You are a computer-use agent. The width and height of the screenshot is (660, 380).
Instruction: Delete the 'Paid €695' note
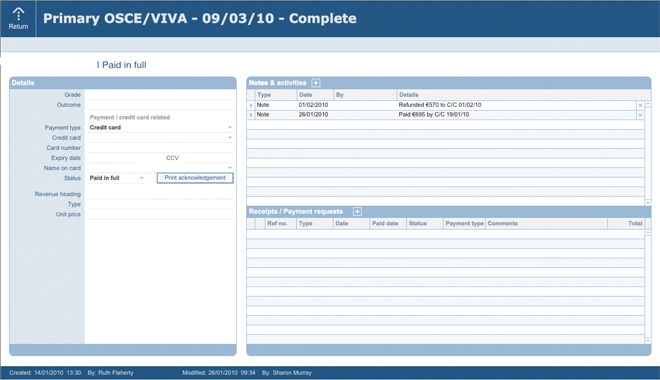(x=640, y=115)
